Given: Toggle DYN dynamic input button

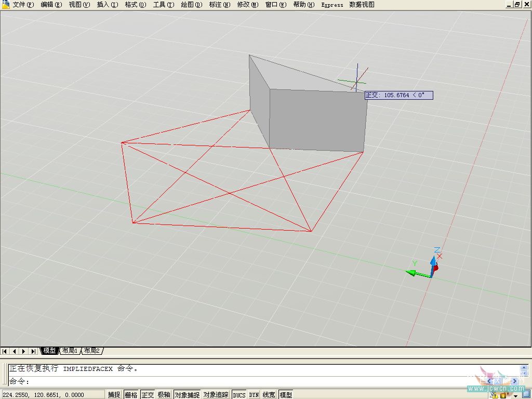Looking at the screenshot, I should pos(254,395).
